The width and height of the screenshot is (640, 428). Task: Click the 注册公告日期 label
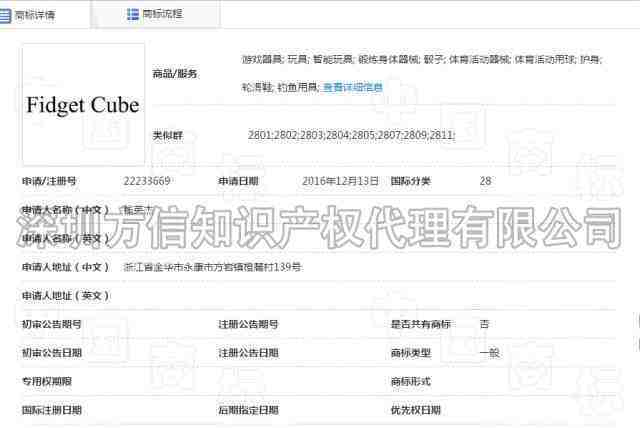248,353
